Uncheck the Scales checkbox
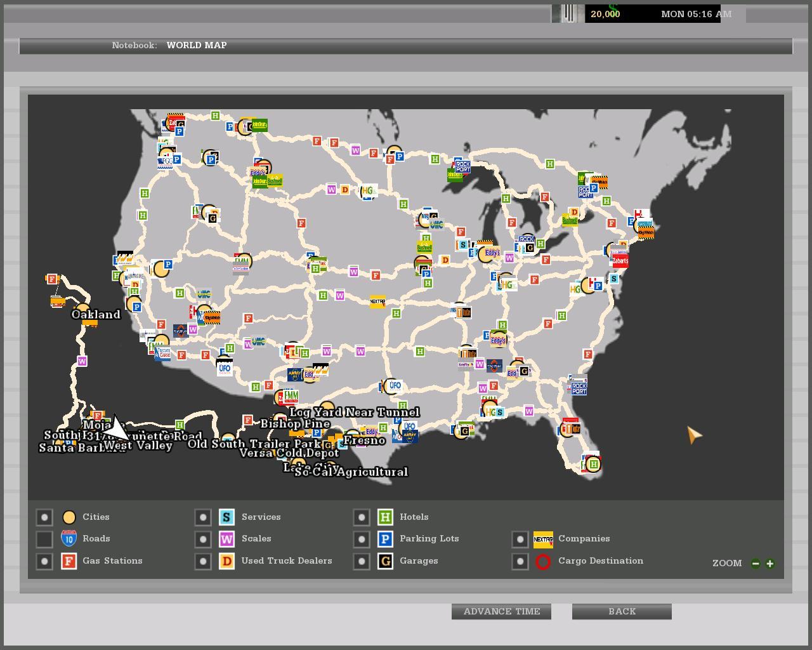Image resolution: width=812 pixels, height=650 pixels. coord(203,540)
